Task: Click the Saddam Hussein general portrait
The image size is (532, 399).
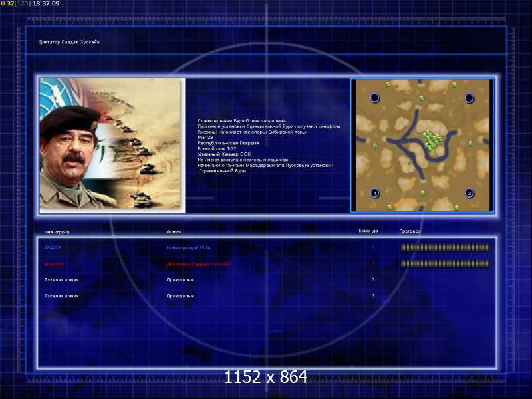Action: pos(112,145)
